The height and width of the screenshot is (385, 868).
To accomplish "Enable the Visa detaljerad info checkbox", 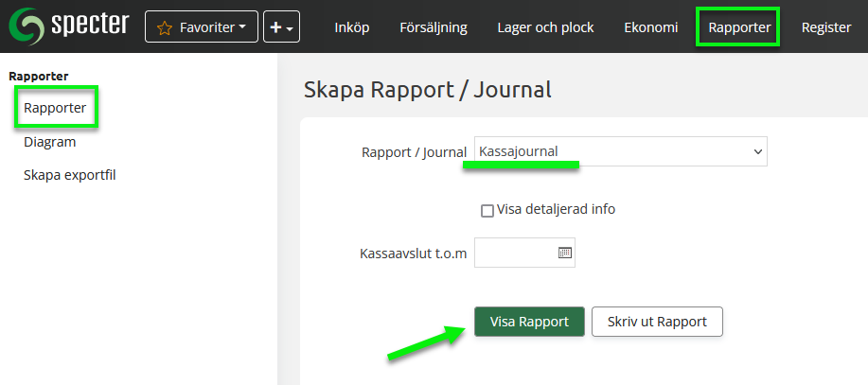I will [487, 210].
